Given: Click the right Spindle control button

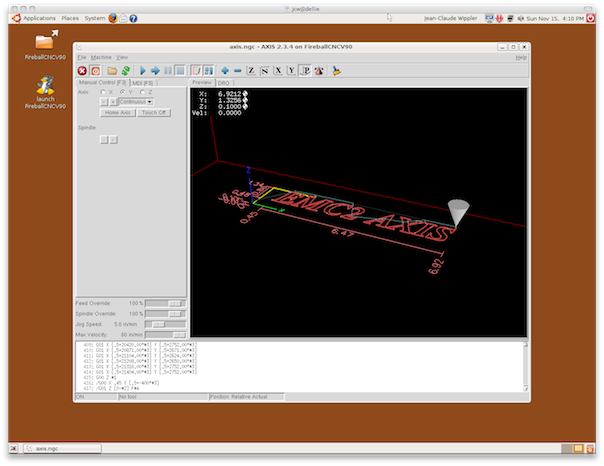Looking at the screenshot, I should pos(113,140).
